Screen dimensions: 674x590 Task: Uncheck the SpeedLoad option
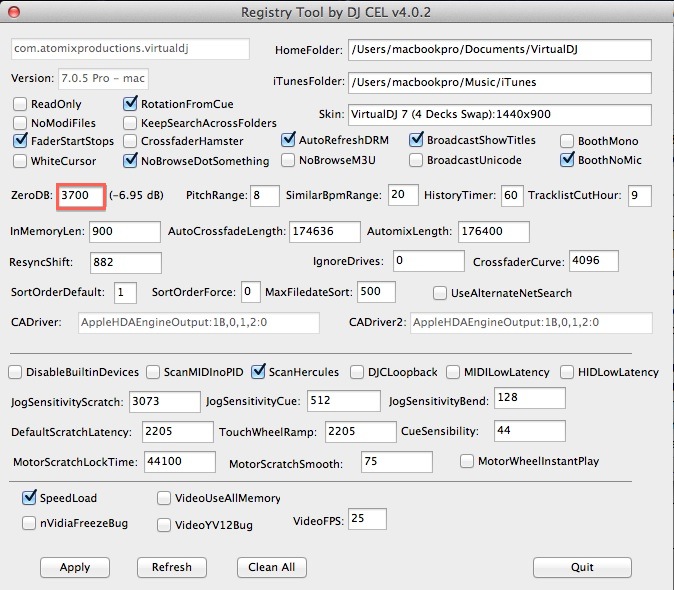point(29,498)
